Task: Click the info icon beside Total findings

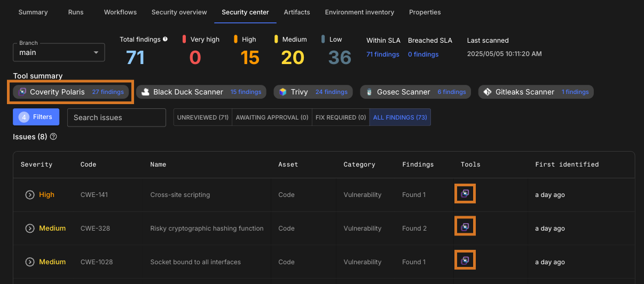Action: [166, 39]
